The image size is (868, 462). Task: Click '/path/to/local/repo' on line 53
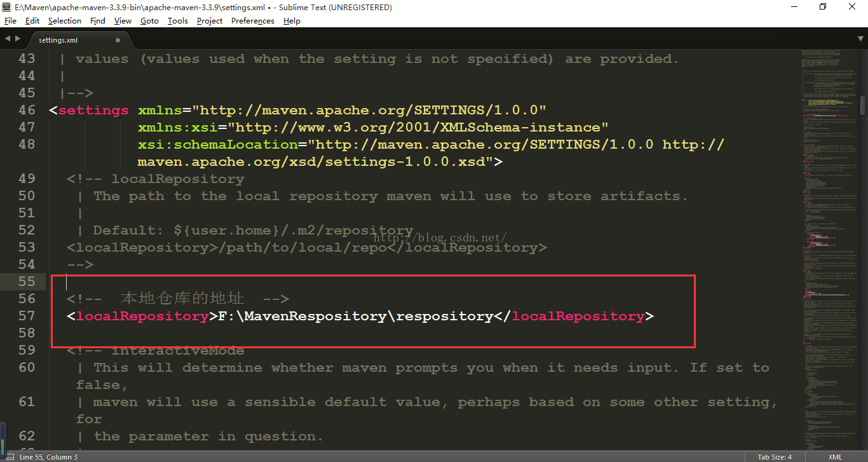(302, 248)
